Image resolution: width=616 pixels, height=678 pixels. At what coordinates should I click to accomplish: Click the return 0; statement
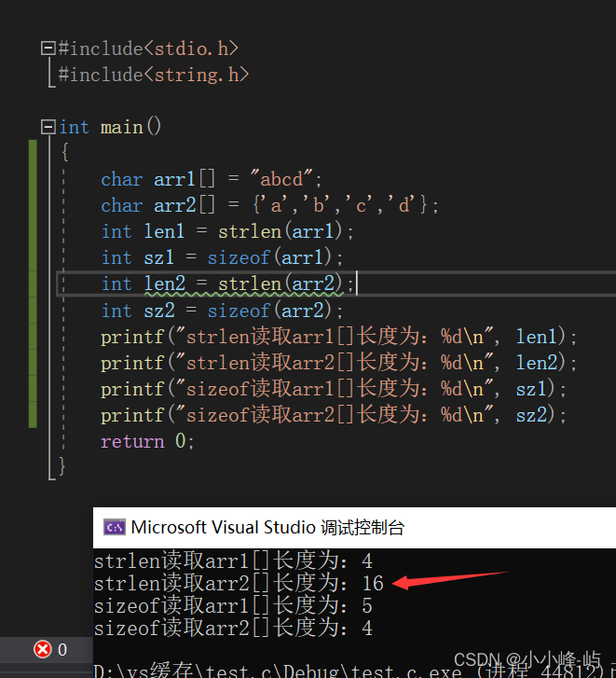[x=148, y=441]
